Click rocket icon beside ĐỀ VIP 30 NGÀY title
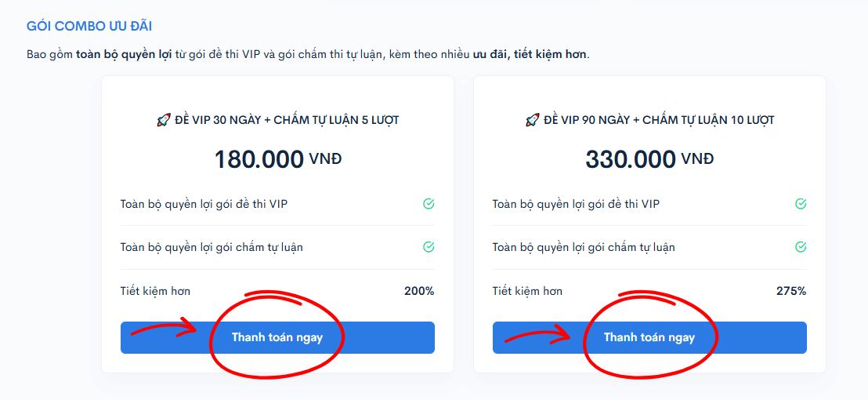Screen dimensions: 868x400 [x=163, y=120]
